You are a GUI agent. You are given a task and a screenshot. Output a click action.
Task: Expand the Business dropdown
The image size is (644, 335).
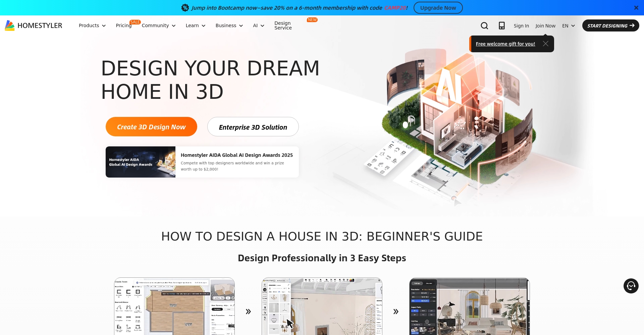point(229,25)
